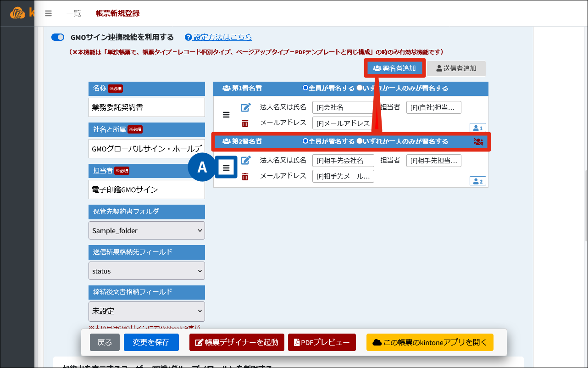
Task: Expand the 締結後文書格納フィールド dropdown
Action: click(146, 311)
